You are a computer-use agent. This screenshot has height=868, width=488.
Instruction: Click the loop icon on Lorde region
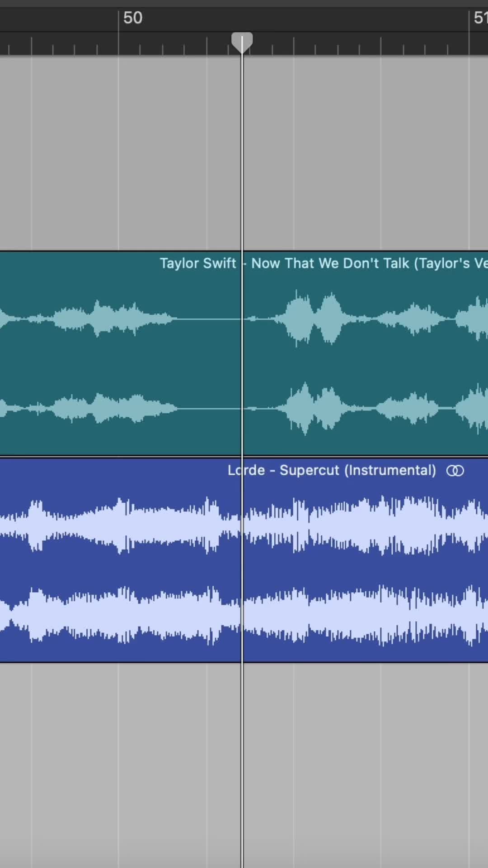pyautogui.click(x=455, y=471)
